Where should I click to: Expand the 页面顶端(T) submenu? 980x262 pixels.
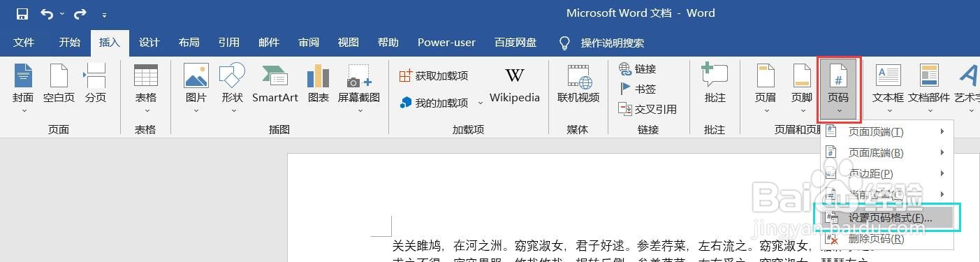click(887, 132)
